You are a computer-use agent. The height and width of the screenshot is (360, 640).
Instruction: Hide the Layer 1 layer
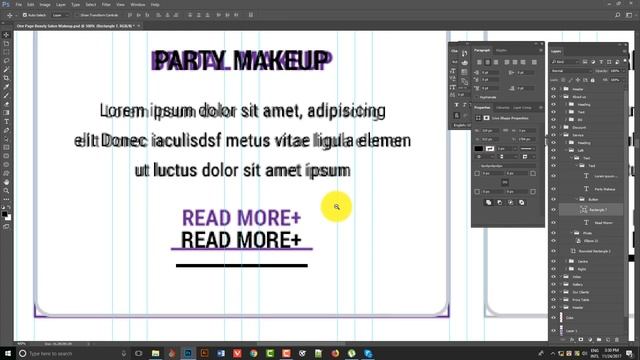(553, 331)
